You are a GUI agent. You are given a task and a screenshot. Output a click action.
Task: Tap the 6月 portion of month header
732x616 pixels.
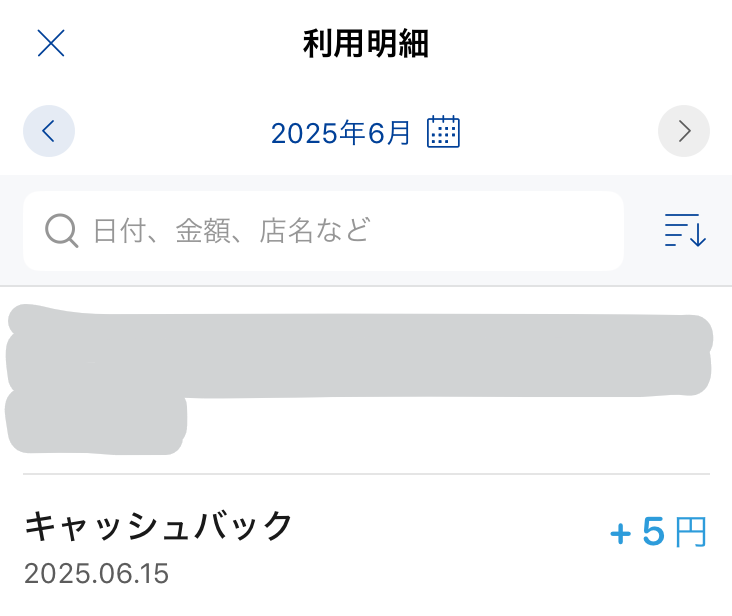pos(389,132)
